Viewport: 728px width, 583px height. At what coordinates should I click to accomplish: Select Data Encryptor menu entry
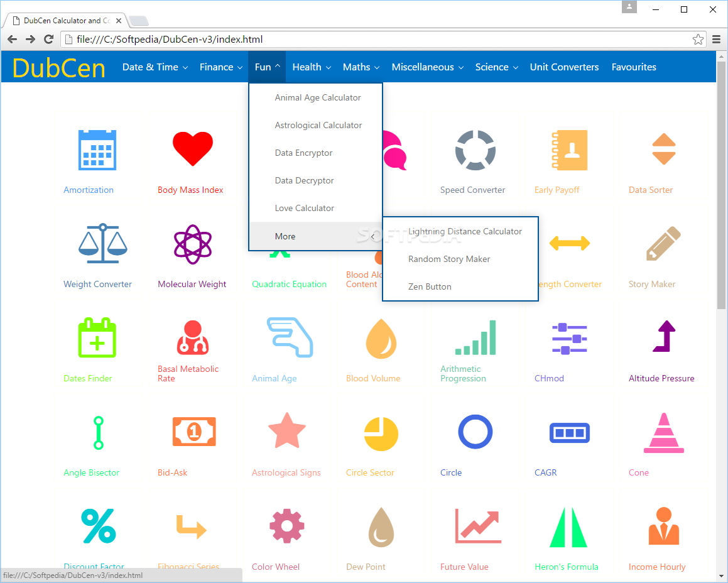coord(316,153)
